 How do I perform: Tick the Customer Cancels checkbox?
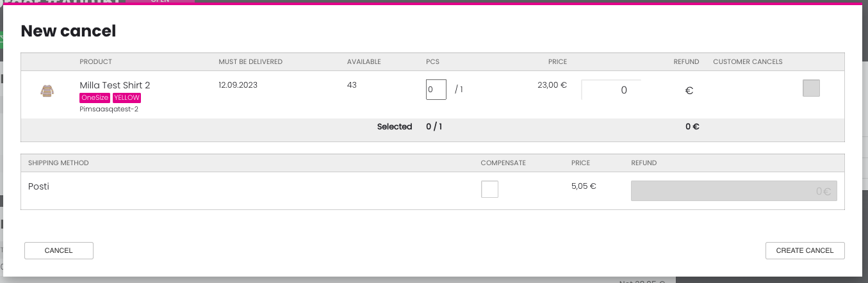point(811,88)
